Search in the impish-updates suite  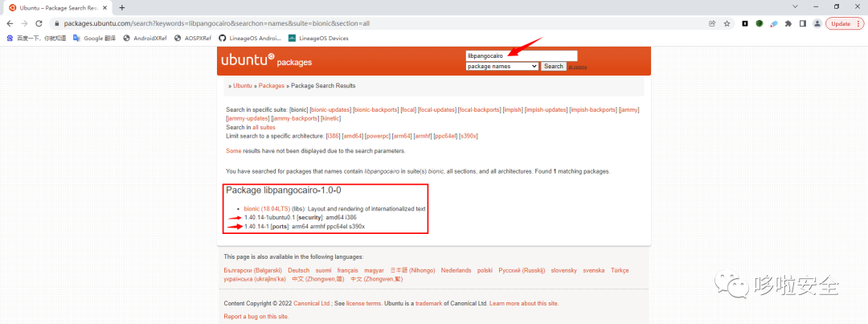pyautogui.click(x=547, y=109)
